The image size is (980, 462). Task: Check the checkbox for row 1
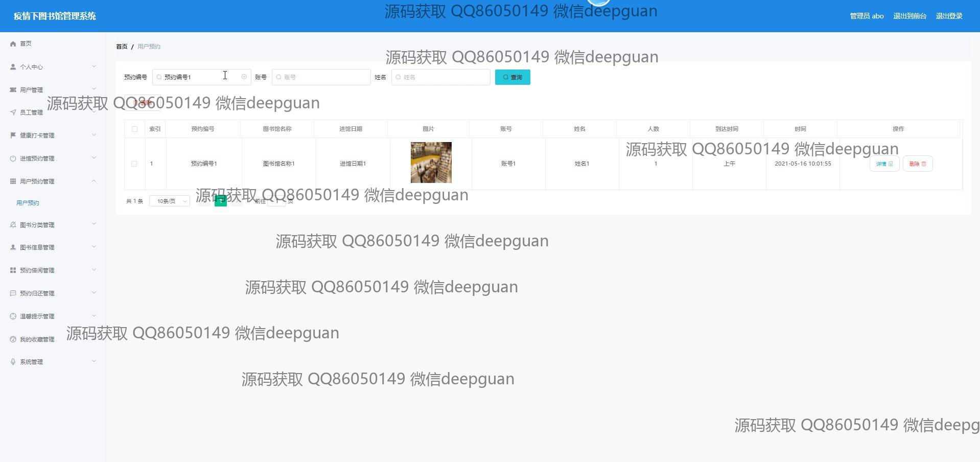click(134, 164)
